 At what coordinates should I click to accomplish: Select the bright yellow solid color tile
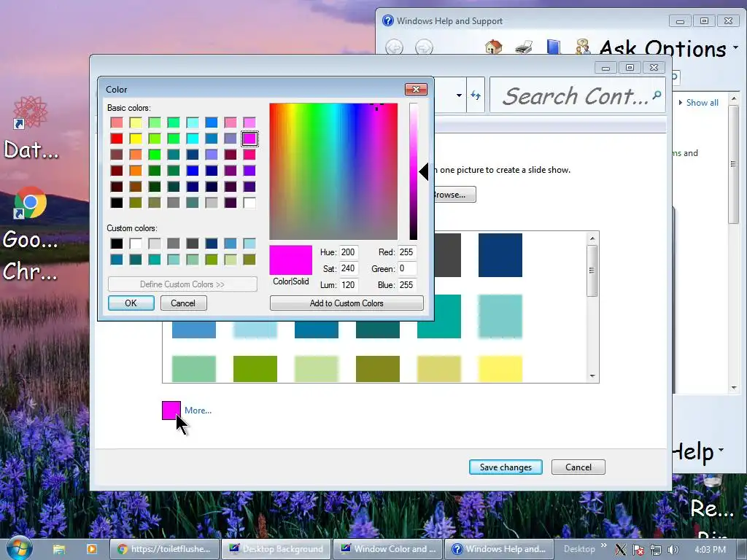pos(500,368)
